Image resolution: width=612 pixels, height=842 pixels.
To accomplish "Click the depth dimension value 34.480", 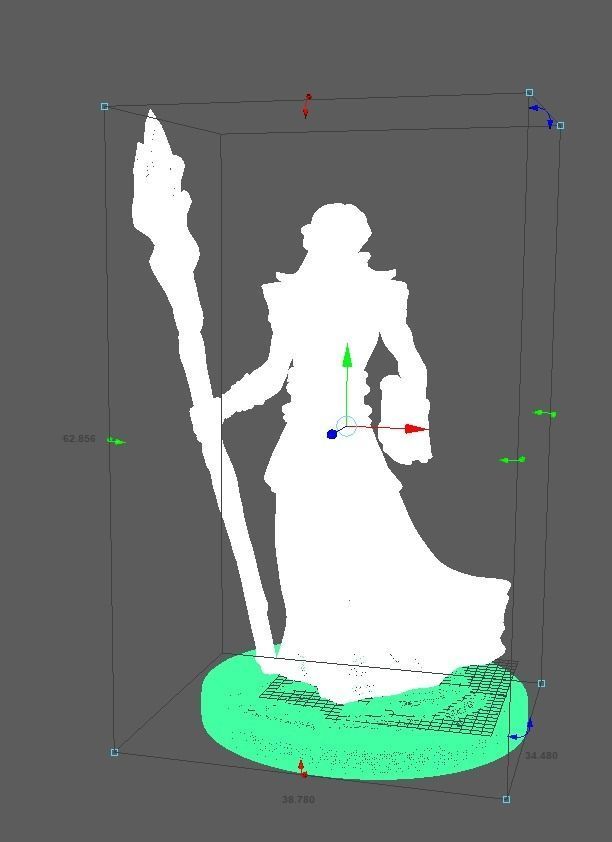I will click(541, 755).
